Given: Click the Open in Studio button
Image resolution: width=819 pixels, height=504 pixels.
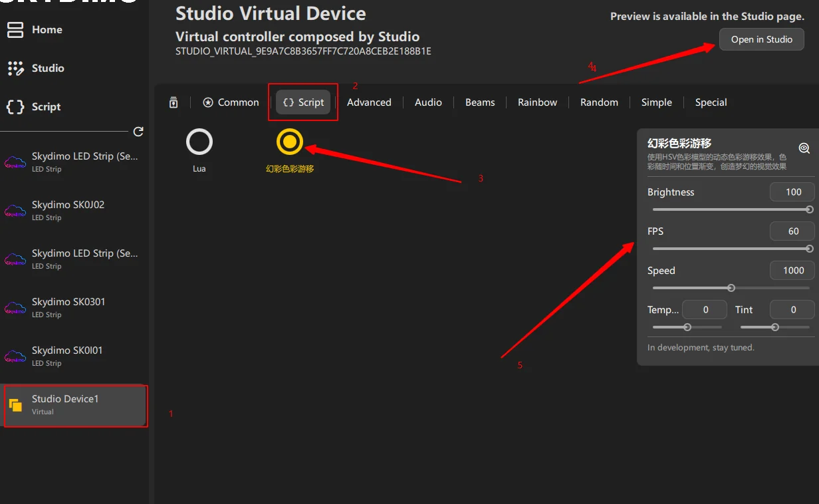Looking at the screenshot, I should click(761, 39).
